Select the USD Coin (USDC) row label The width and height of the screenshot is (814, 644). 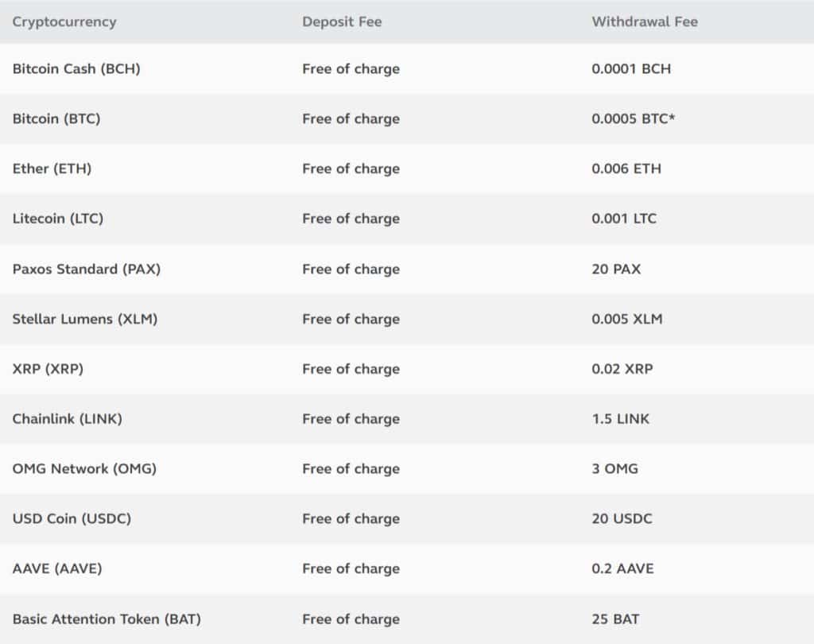(x=72, y=518)
